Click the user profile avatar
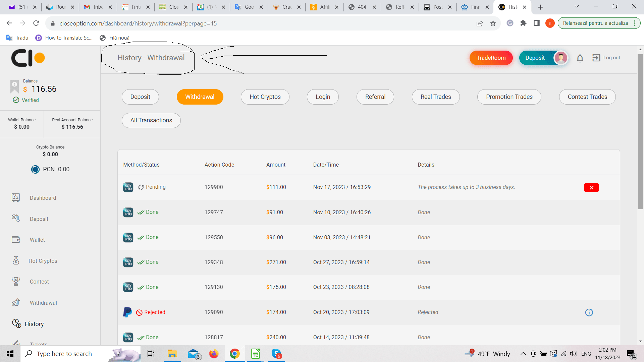Screen dimensions: 644x362 561,58
